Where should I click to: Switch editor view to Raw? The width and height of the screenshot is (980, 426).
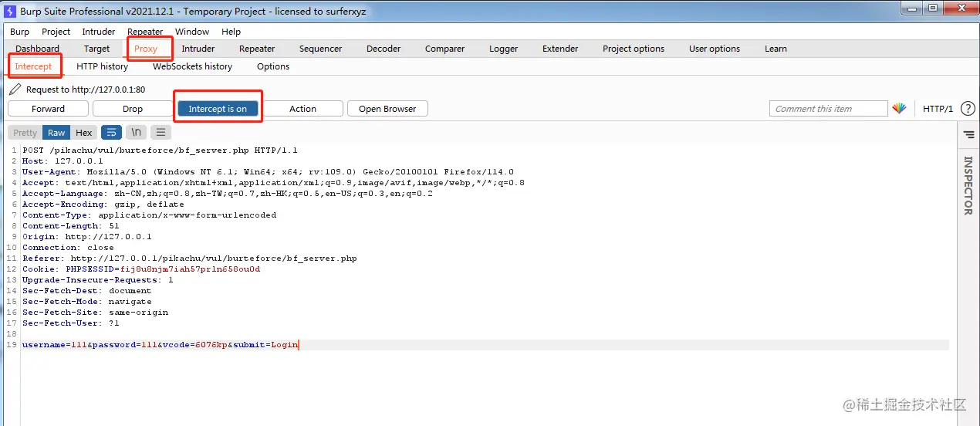coord(56,133)
